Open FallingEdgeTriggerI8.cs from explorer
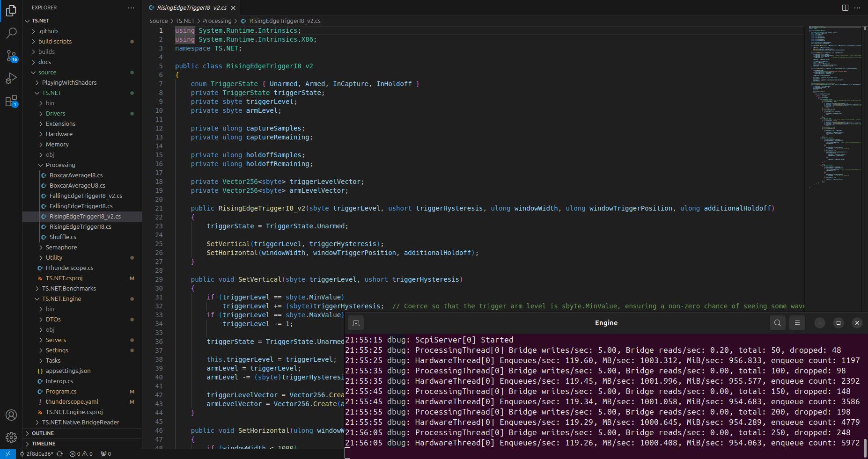Screen dimensions: 868x459 pyautogui.click(x=81, y=206)
